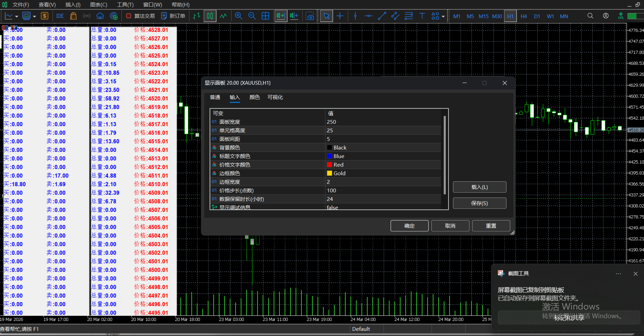644x336 pixels.
Task: Expand the chart type dropdown arrow
Action: (16, 16)
